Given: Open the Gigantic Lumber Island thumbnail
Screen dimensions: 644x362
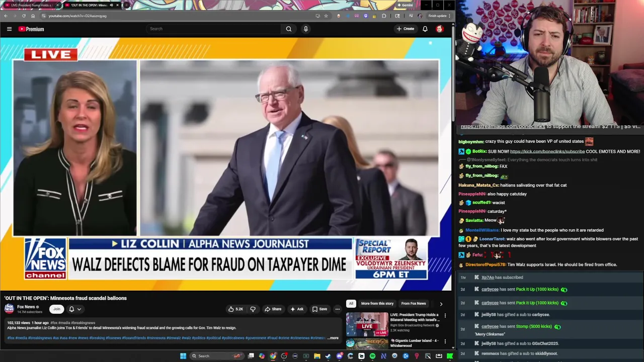Looking at the screenshot, I should pyautogui.click(x=367, y=343).
